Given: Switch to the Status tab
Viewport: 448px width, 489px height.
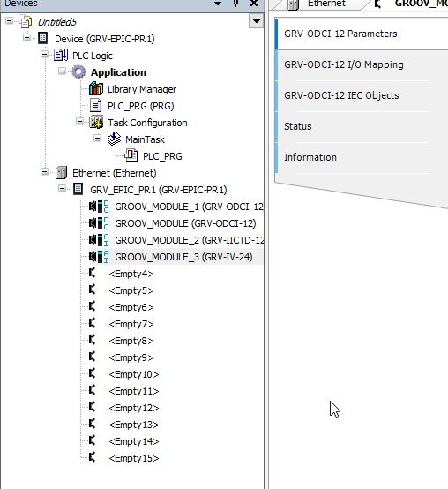Looking at the screenshot, I should click(297, 126).
